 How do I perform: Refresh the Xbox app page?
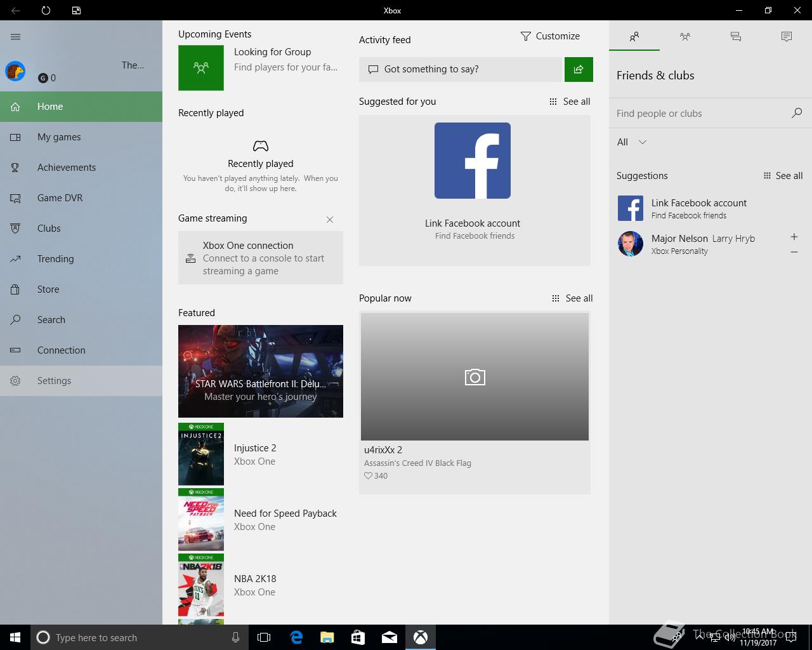coord(46,10)
